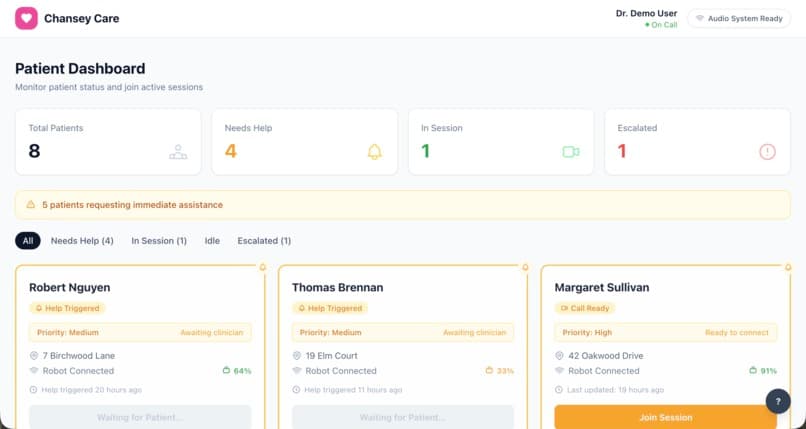Click clock icon next to Last updated 19 hours ago
Viewport: 806px width, 429px height.
pyautogui.click(x=559, y=390)
